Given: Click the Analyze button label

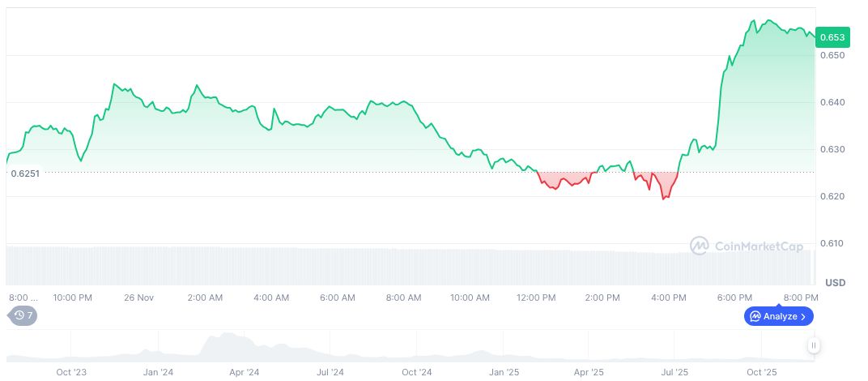Looking at the screenshot, I should tap(780, 316).
